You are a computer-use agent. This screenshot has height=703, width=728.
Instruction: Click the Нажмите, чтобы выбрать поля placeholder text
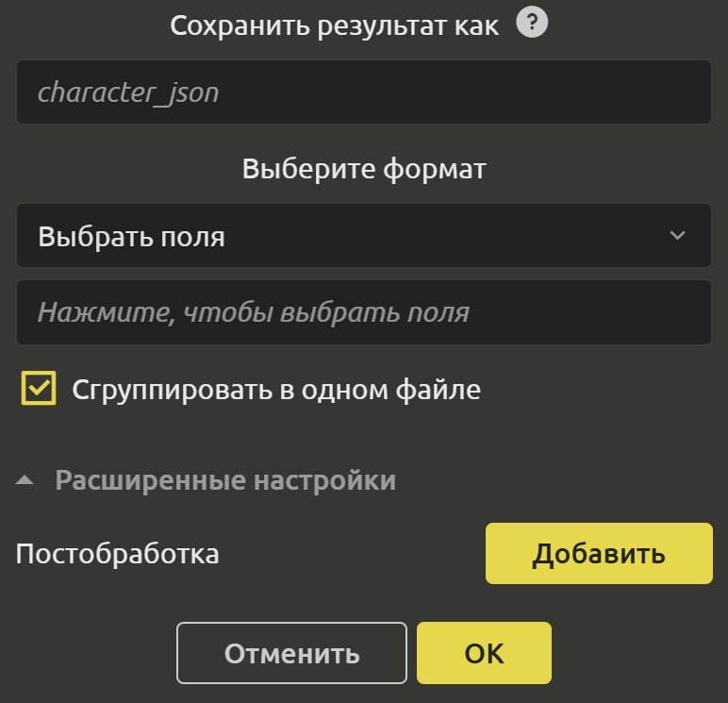[x=253, y=312]
